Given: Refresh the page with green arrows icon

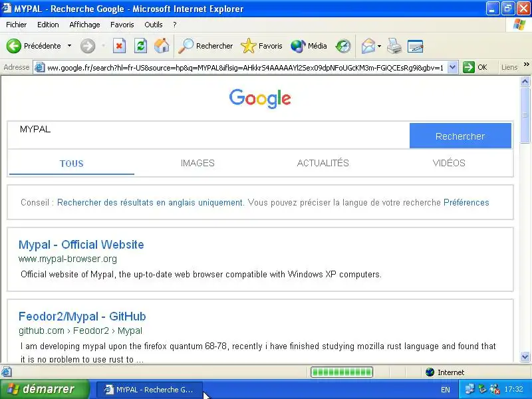Looking at the screenshot, I should coord(140,46).
